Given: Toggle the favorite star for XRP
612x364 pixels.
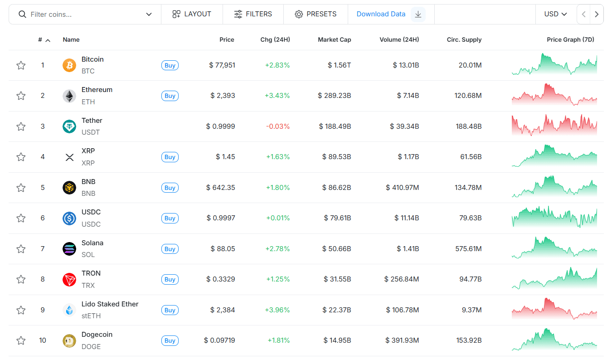Looking at the screenshot, I should click(x=21, y=157).
